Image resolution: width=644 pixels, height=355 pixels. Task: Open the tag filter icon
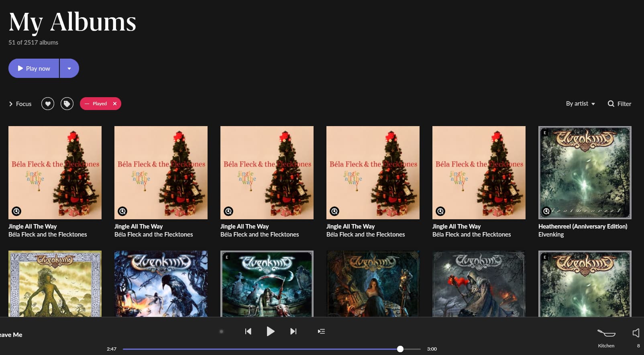click(x=67, y=104)
